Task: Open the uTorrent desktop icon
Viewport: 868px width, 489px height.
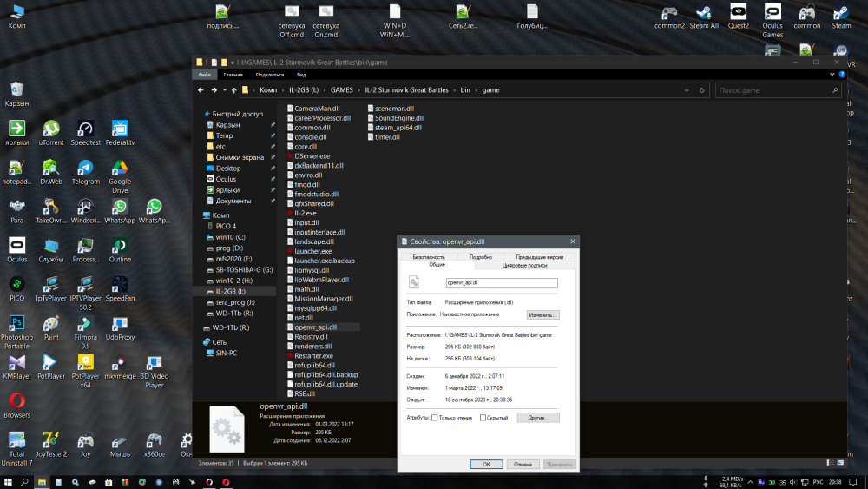Action: pyautogui.click(x=51, y=129)
